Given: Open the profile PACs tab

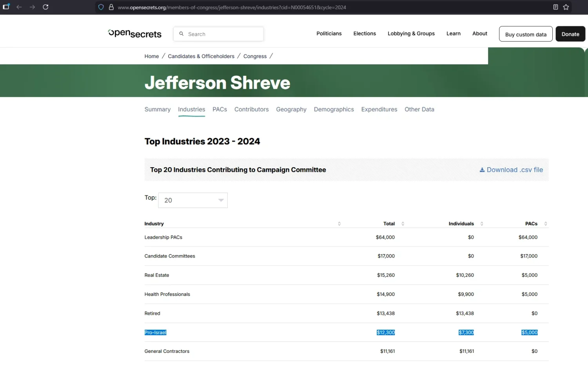Looking at the screenshot, I should coord(220,109).
